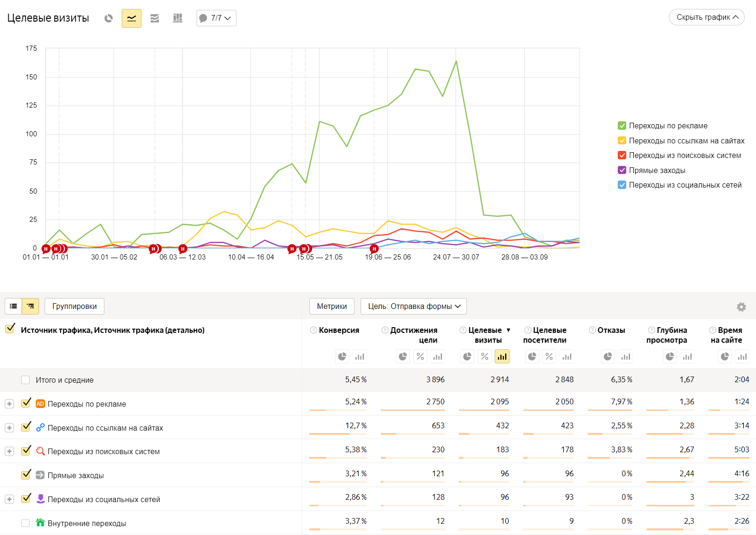Show pie chart for Конверсия column

pyautogui.click(x=342, y=357)
